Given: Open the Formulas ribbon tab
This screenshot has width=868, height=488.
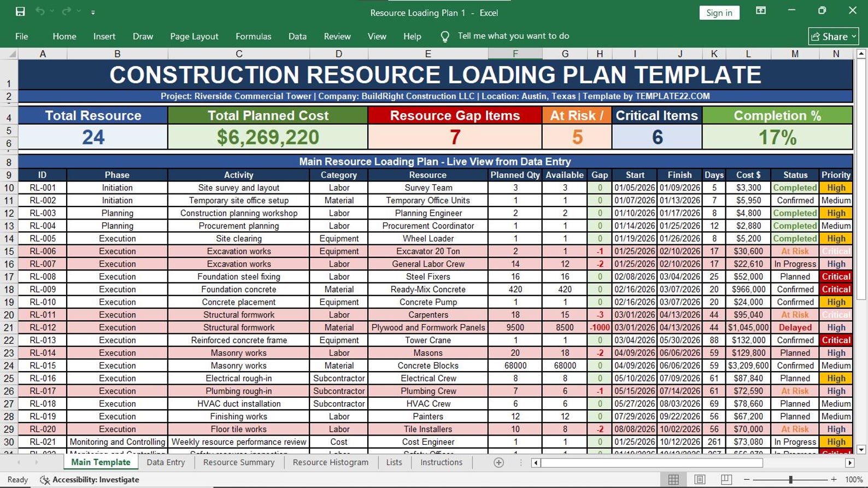Looking at the screenshot, I should [253, 36].
